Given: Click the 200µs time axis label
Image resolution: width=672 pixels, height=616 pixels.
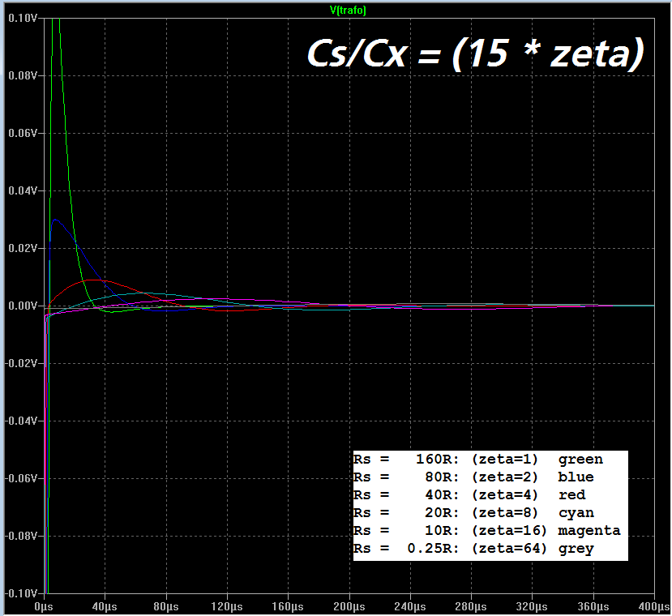Looking at the screenshot, I should pos(349,607).
